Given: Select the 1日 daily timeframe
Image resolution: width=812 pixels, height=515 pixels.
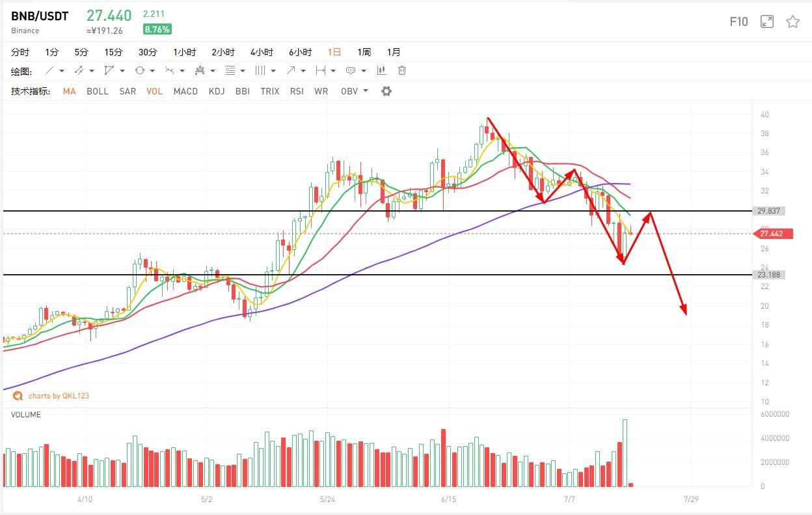Looking at the screenshot, I should pyautogui.click(x=334, y=52).
